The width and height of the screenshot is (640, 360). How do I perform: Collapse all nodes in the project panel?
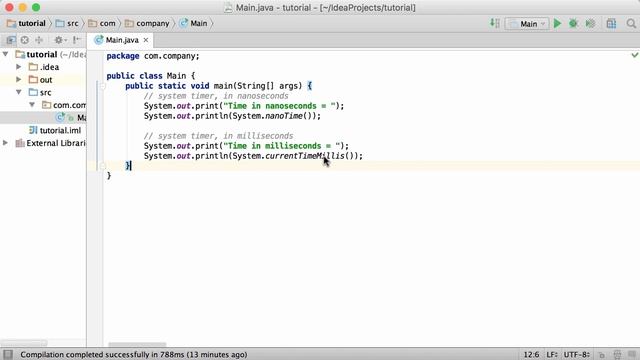click(39, 40)
